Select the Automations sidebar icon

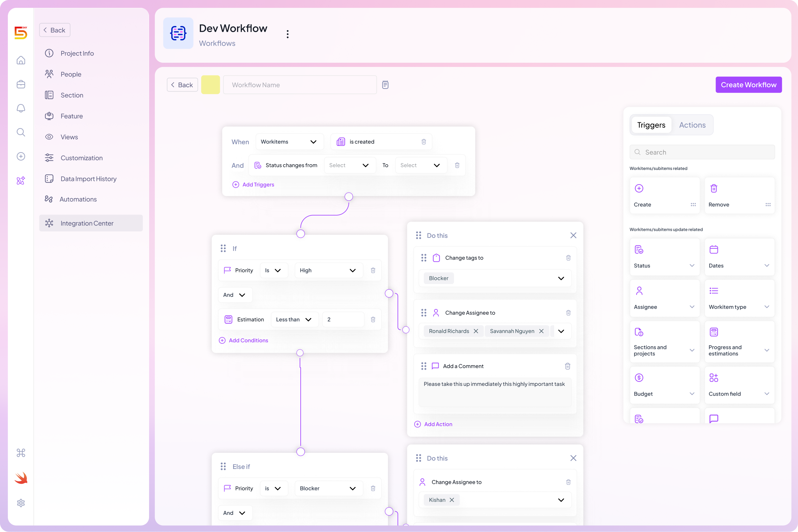(49, 199)
